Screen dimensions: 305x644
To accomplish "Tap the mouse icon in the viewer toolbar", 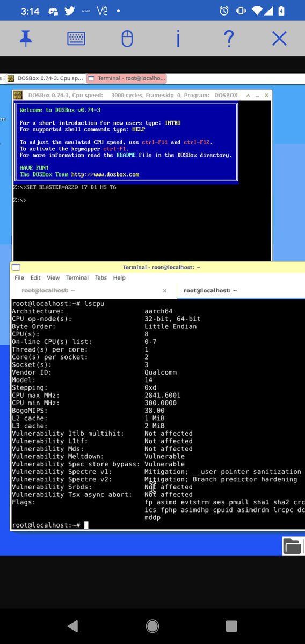I will (x=127, y=38).
